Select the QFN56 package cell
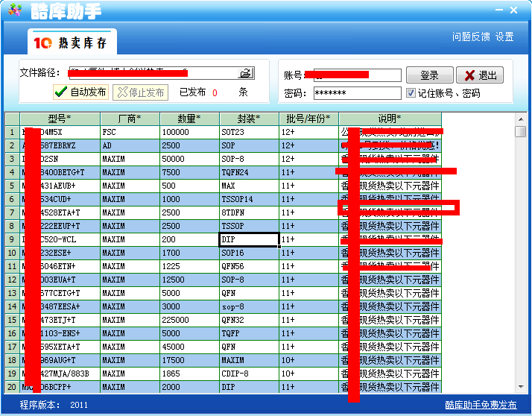 point(249,266)
